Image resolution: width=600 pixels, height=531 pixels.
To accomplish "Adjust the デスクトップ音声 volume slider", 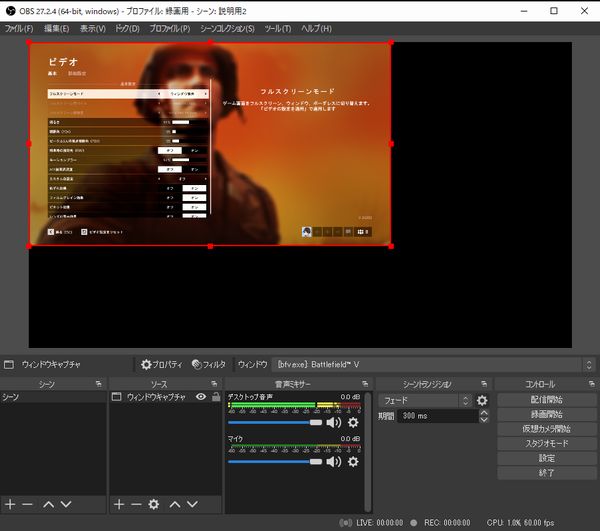I will (275, 422).
